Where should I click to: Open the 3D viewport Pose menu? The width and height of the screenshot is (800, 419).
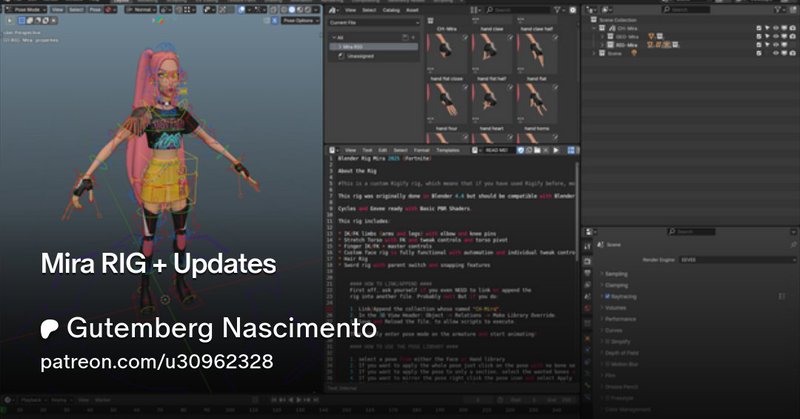click(95, 10)
